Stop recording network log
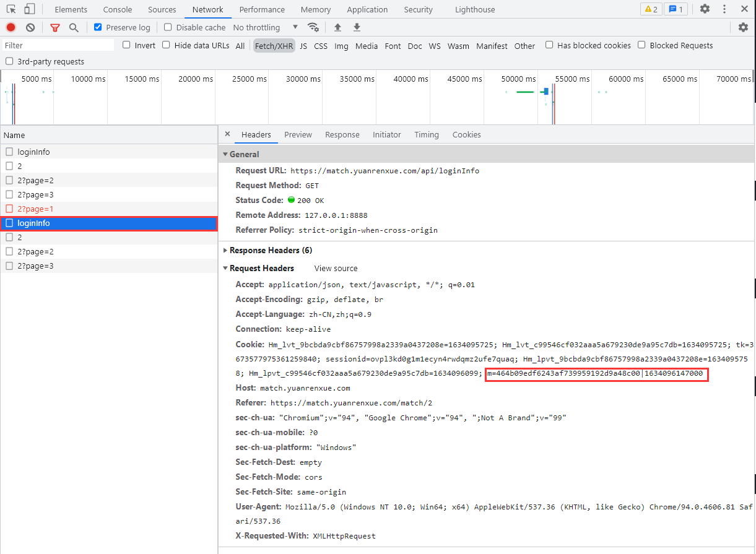 pos(11,27)
